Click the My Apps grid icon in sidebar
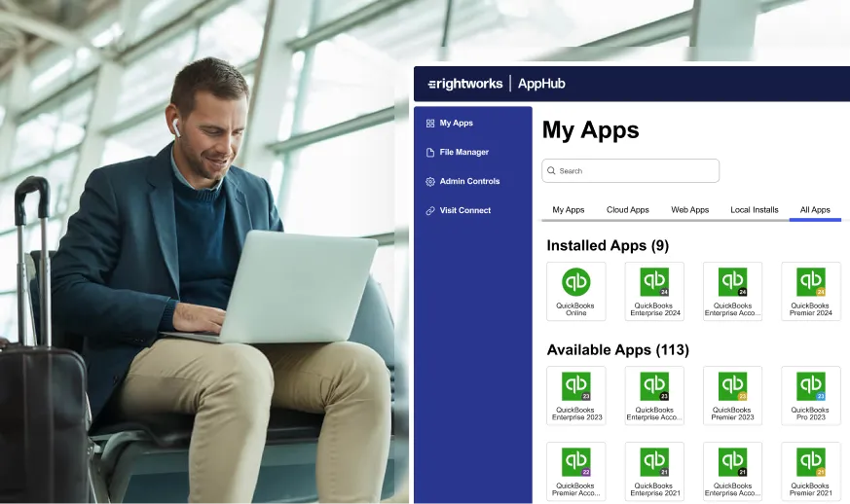Image resolution: width=850 pixels, height=504 pixels. click(430, 124)
